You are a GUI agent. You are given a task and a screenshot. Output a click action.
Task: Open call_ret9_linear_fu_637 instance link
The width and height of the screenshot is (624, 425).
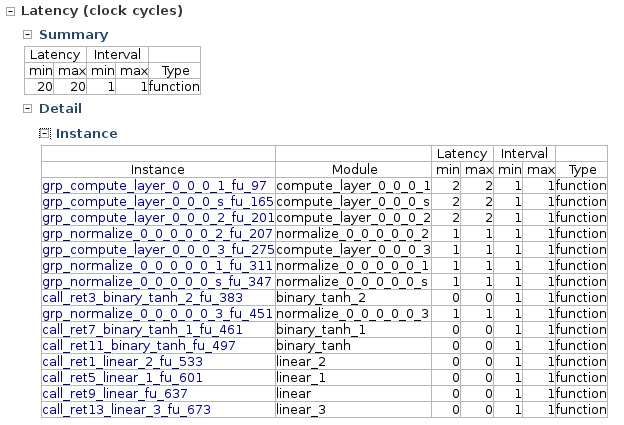click(115, 394)
